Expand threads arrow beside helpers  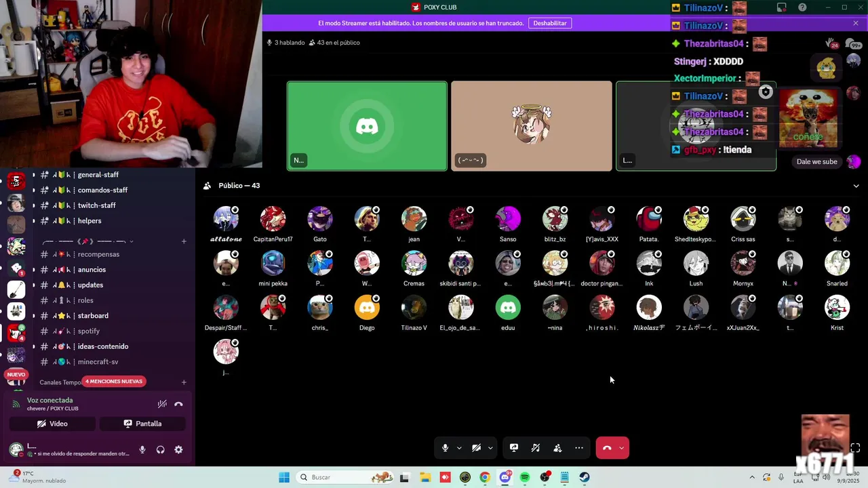[34, 221]
